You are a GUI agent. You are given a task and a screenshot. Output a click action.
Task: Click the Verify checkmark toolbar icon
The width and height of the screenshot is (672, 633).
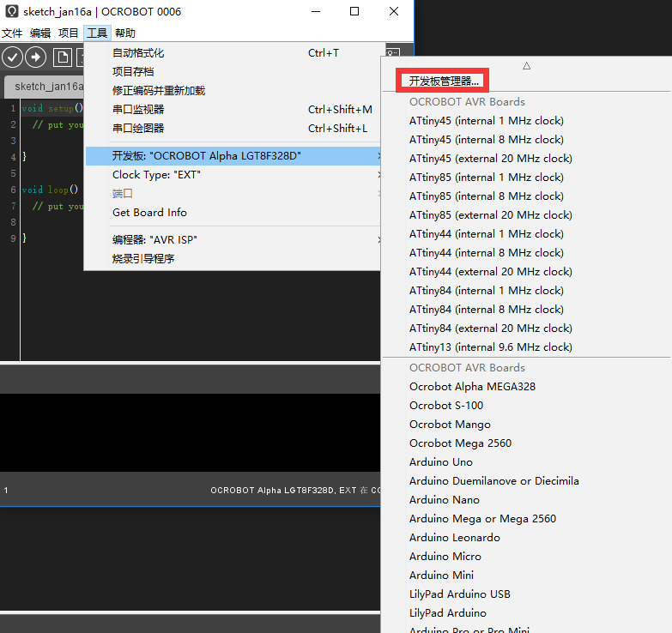[12, 57]
